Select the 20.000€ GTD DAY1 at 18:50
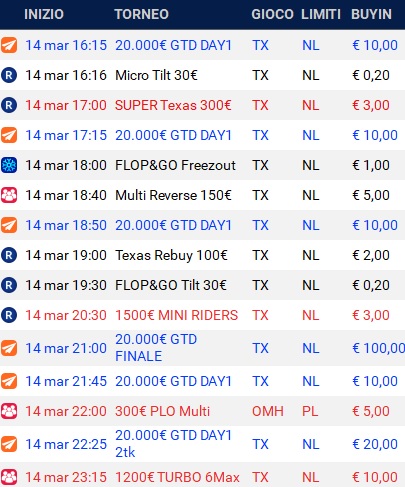This screenshot has width=405, height=487. point(173,225)
